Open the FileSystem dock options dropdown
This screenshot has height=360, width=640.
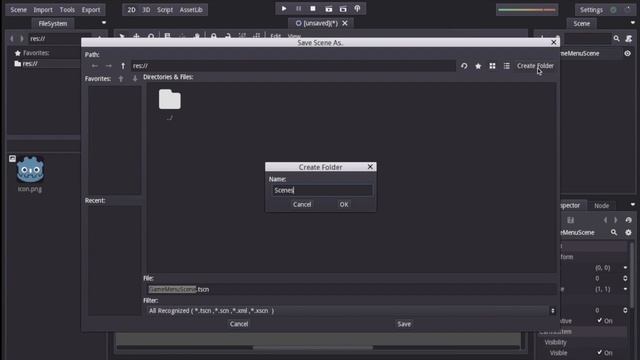click(104, 23)
